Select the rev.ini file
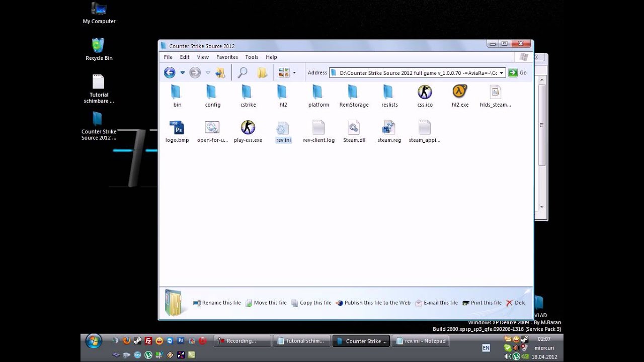Viewport: 644px width, 362px height. point(283,132)
